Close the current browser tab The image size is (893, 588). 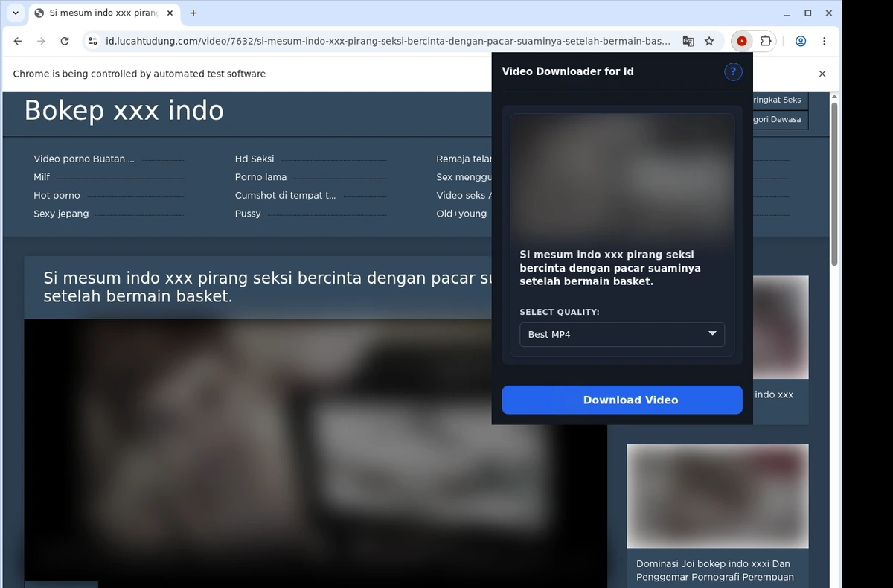click(x=170, y=13)
